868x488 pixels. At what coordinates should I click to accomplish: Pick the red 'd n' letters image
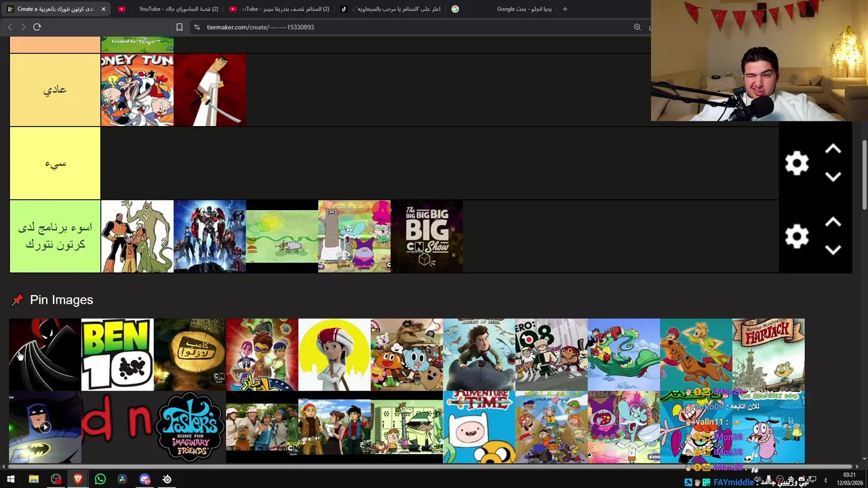[117, 427]
